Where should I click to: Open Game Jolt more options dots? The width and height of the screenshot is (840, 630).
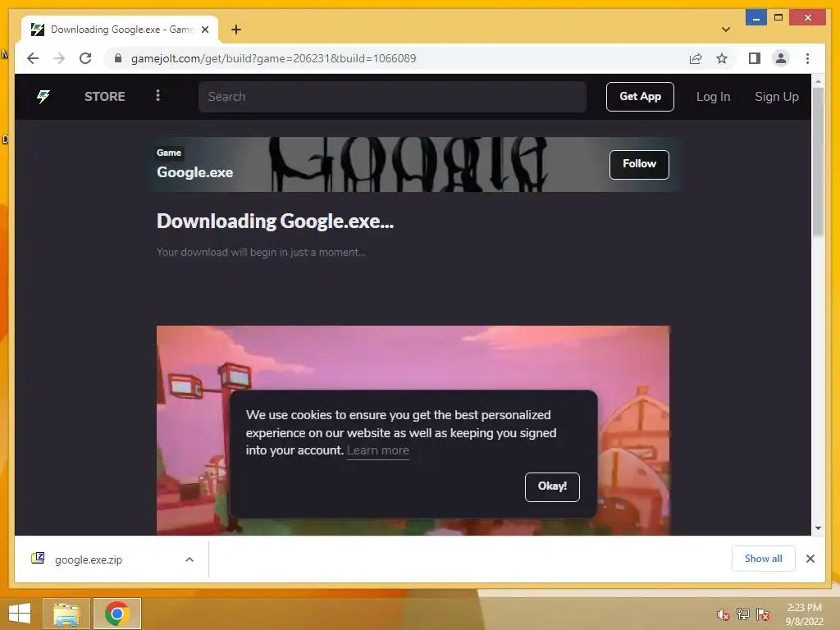point(157,95)
